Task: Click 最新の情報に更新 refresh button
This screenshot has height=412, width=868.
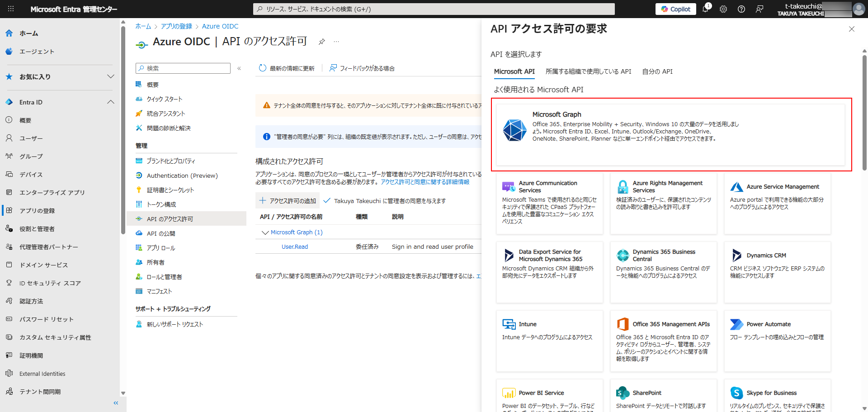Action: point(287,68)
